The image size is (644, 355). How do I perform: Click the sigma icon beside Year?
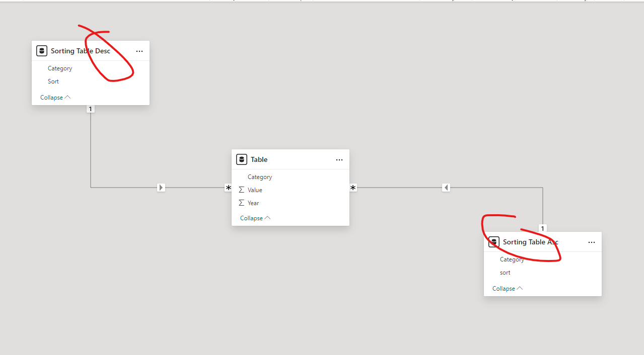[242, 203]
